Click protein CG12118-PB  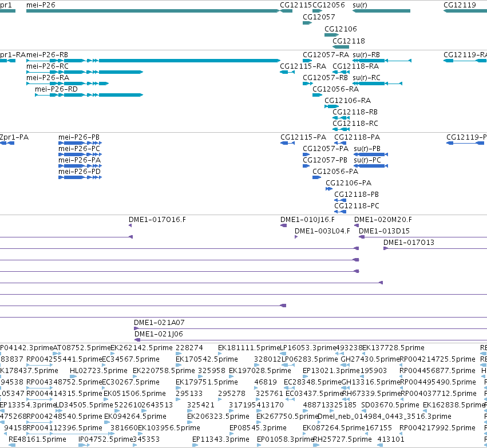340,200
